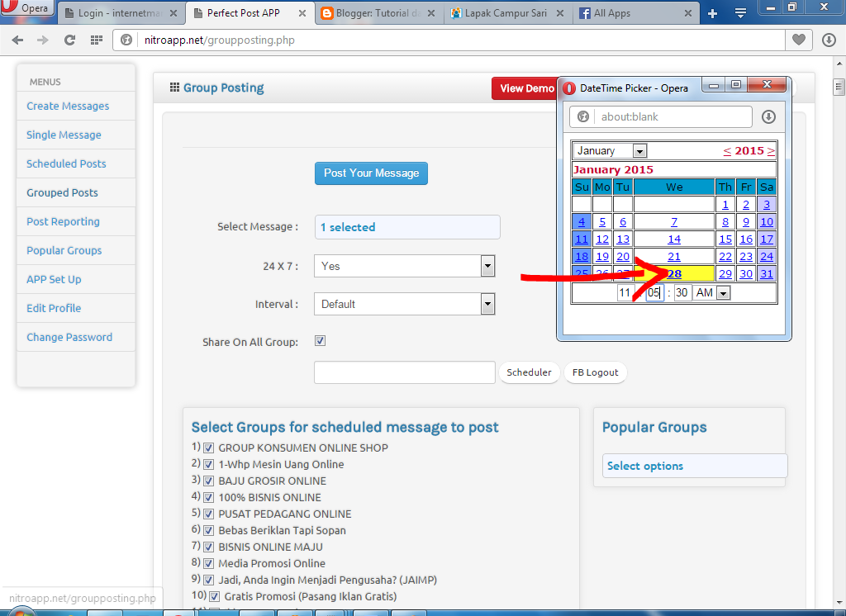Go to Edit Profile

tap(54, 309)
